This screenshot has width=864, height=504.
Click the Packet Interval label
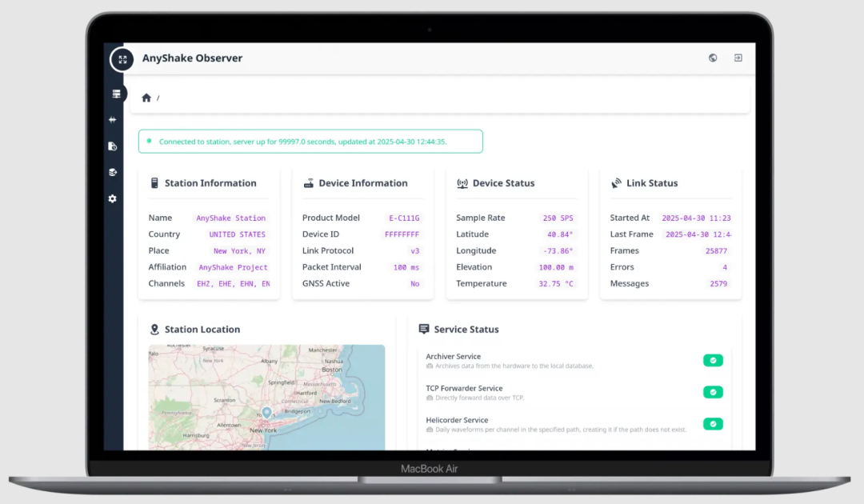[331, 266]
